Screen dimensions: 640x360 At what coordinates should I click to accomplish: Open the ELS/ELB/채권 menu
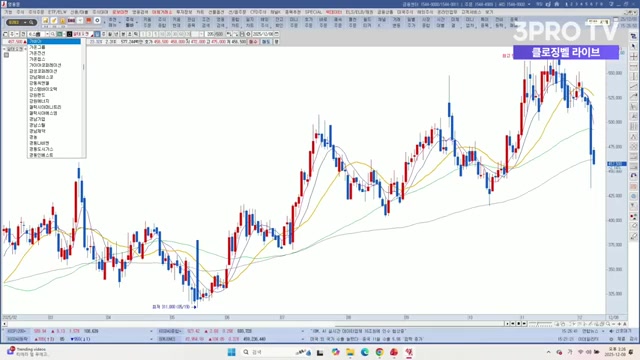coord(359,12)
